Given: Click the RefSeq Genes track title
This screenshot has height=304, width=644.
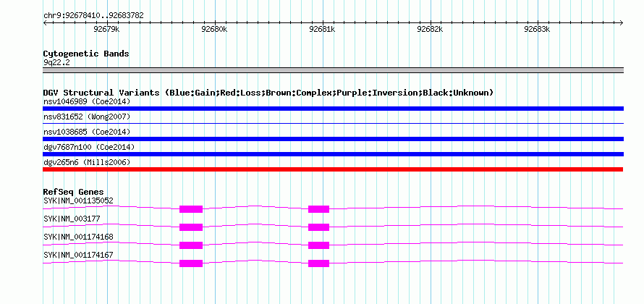Looking at the screenshot, I should click(74, 192).
